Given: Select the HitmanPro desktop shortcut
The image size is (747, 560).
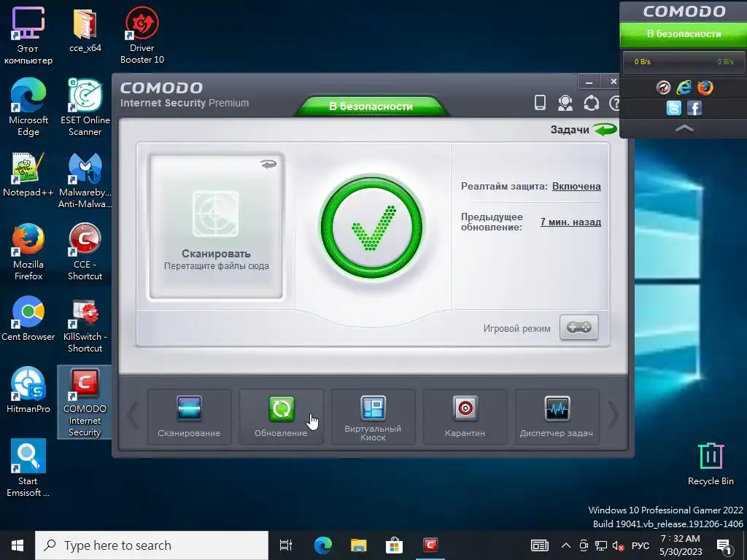Looking at the screenshot, I should [28, 391].
